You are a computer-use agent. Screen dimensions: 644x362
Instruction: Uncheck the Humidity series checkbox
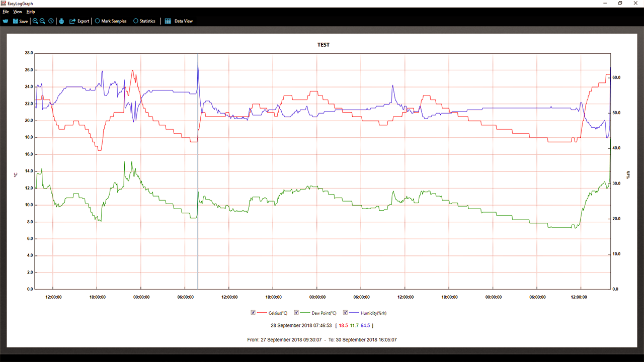pos(345,312)
